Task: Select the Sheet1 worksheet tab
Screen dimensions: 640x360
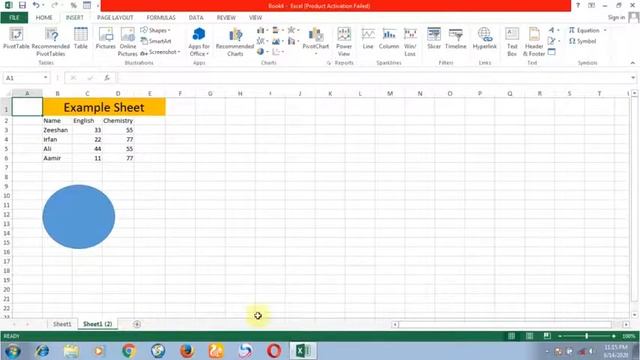Action: tap(62, 324)
